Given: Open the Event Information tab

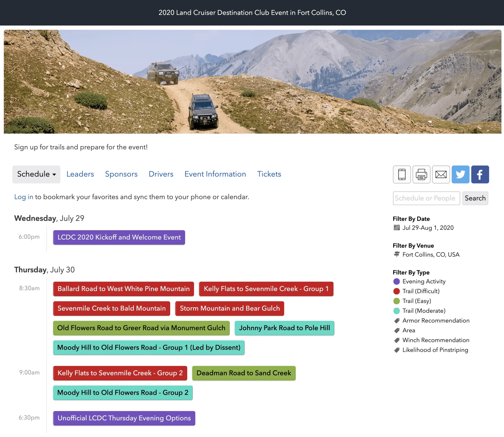Looking at the screenshot, I should [x=215, y=174].
